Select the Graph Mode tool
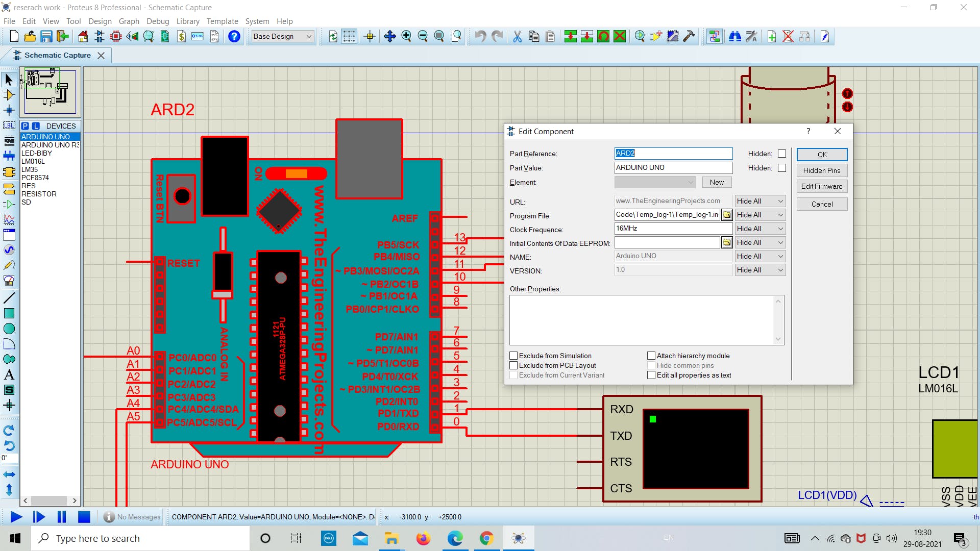The width and height of the screenshot is (980, 551). (x=9, y=219)
